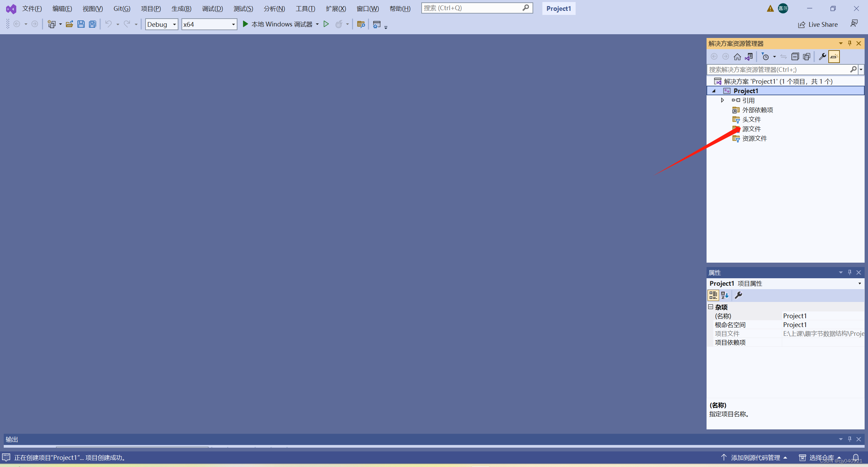The image size is (868, 467).
Task: Open the 工具(T) Tools menu
Action: click(x=305, y=8)
